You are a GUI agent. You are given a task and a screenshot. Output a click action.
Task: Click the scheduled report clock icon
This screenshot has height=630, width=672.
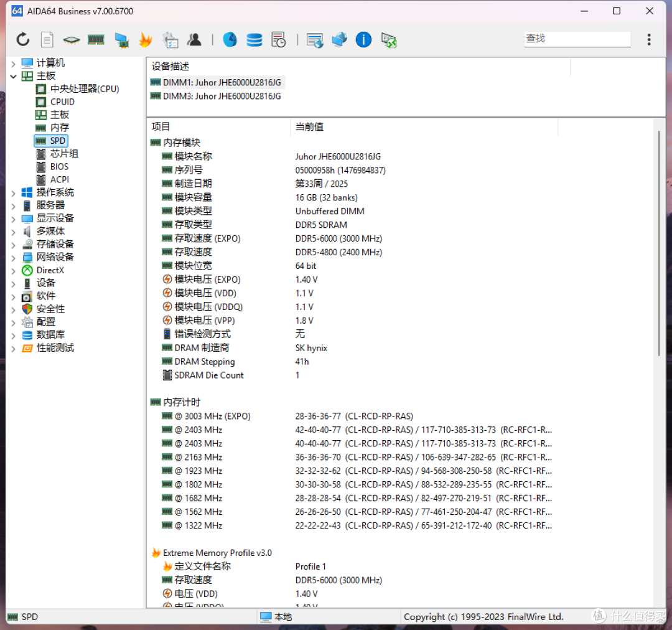(x=279, y=40)
